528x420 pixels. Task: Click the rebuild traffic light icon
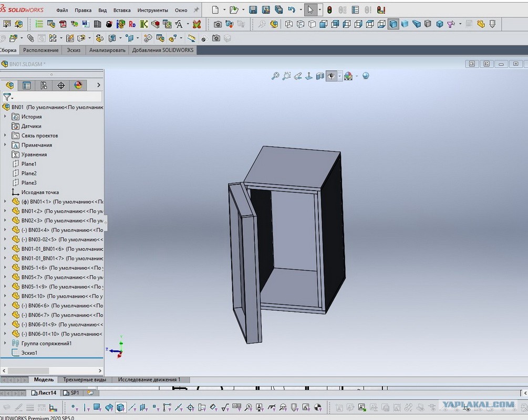(x=329, y=10)
